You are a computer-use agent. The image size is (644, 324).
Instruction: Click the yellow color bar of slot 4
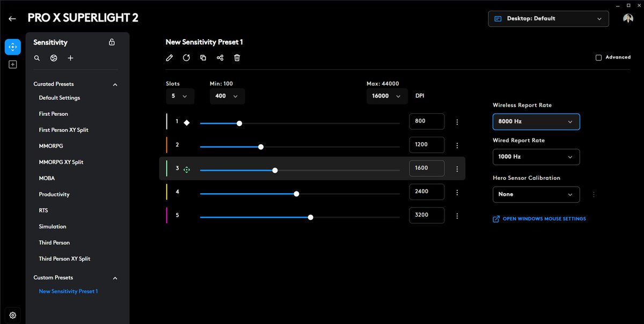tap(167, 192)
